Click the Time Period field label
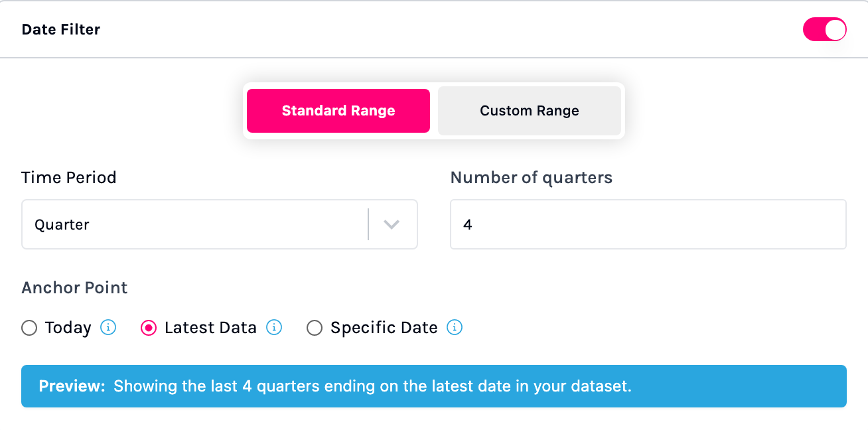 pyautogui.click(x=69, y=178)
